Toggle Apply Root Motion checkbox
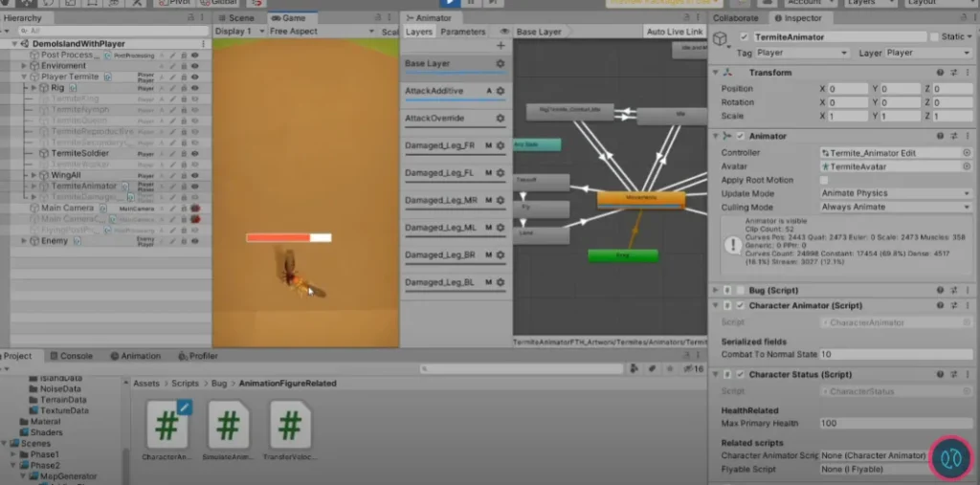Viewport: 980px width, 485px height. [825, 180]
